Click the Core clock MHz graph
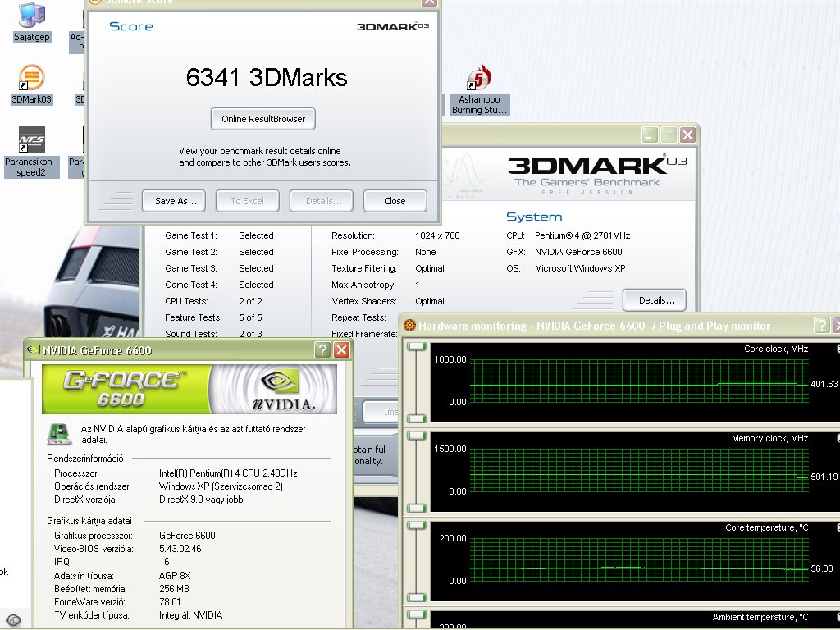 click(639, 381)
